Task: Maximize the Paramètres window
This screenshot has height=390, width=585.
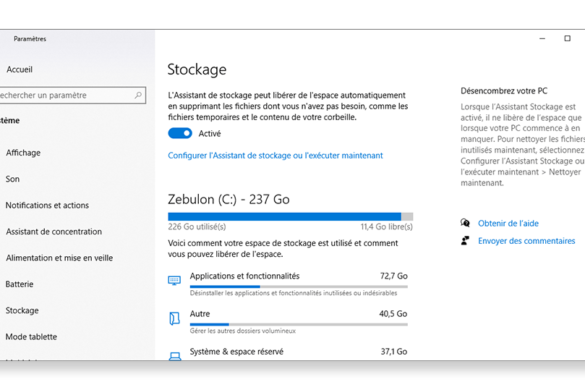Action: click(567, 38)
